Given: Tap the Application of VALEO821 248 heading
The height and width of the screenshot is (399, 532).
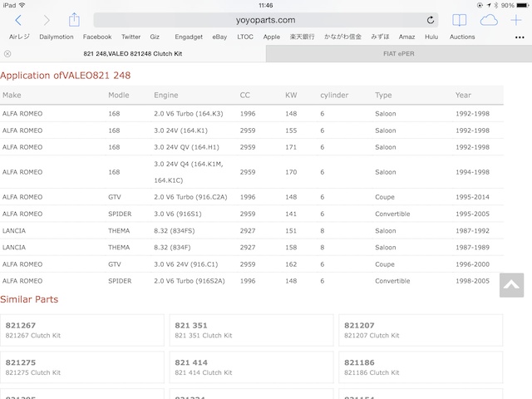Looking at the screenshot, I should tap(65, 76).
